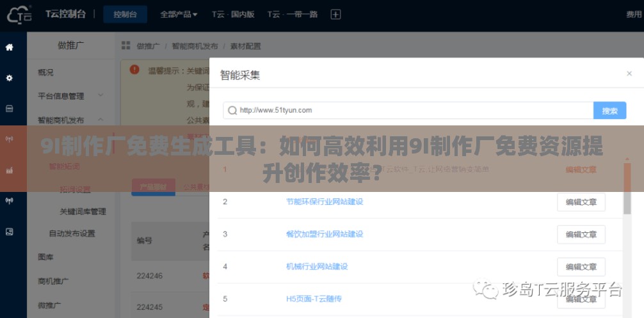644x318 pixels.
Task: Click the 搜索 button
Action: click(x=610, y=111)
